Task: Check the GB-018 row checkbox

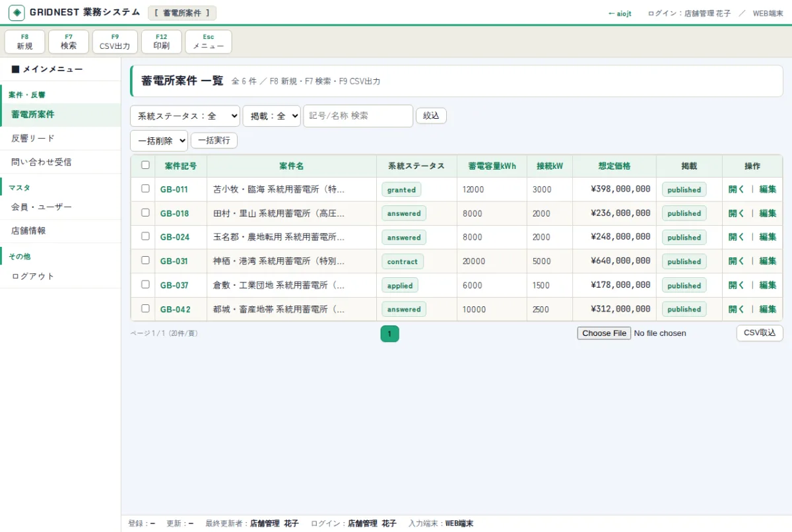Action: click(x=145, y=213)
